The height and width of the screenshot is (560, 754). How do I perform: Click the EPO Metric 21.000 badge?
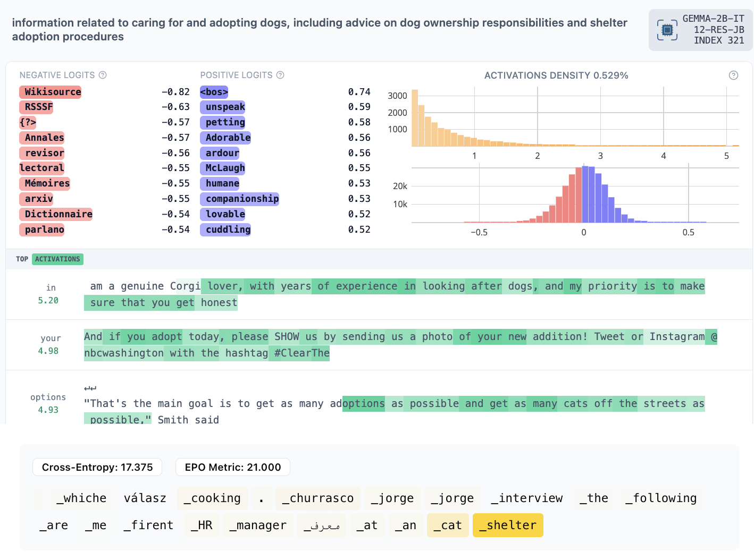pos(232,467)
